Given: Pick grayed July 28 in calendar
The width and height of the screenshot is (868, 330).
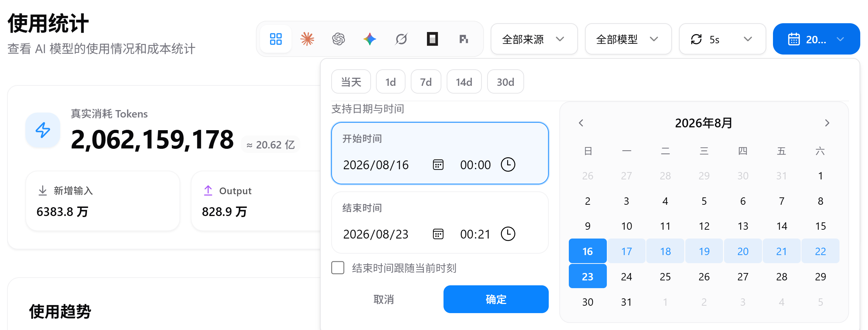Looking at the screenshot, I should (x=665, y=176).
